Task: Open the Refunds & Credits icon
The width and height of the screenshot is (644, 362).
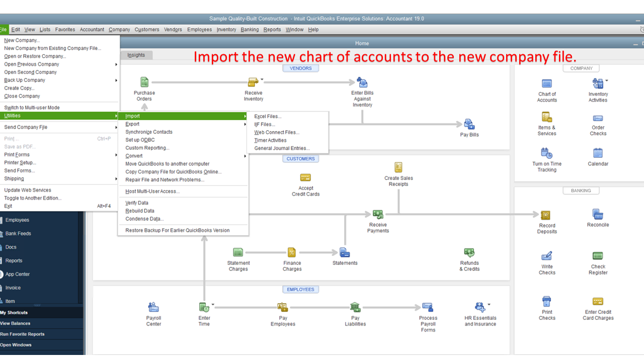Action: pyautogui.click(x=469, y=252)
